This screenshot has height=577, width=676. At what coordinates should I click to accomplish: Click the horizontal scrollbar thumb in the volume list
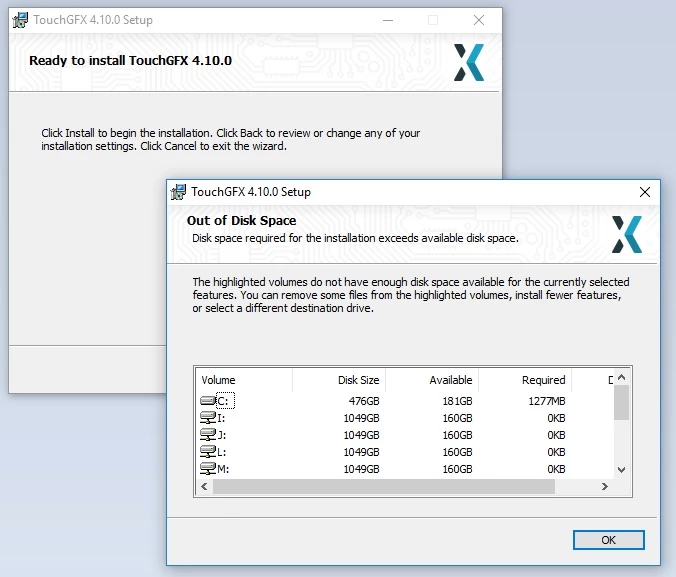384,486
